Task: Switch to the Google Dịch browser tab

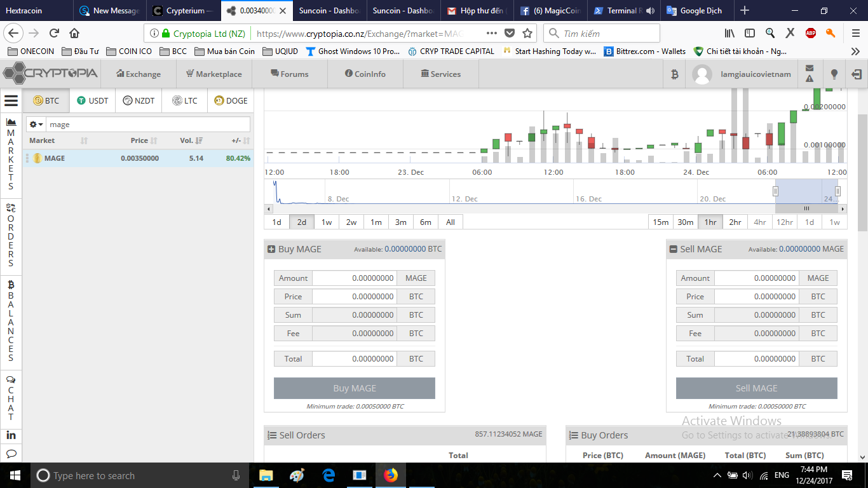Action: coord(698,11)
